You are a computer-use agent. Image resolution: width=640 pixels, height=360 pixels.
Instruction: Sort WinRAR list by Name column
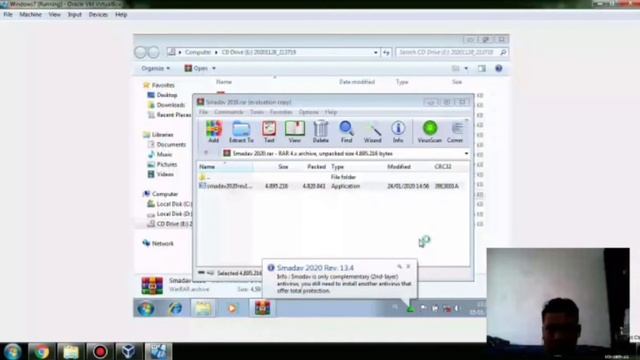coord(207,167)
